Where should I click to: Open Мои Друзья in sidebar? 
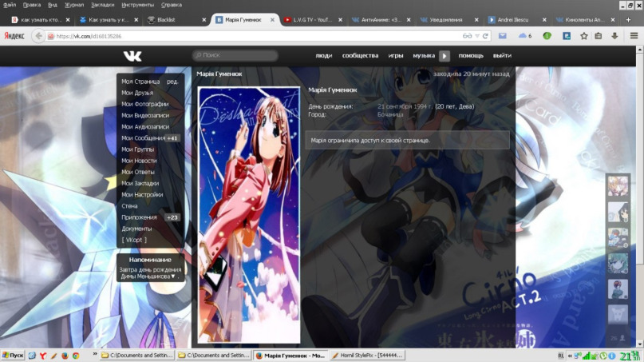click(137, 93)
